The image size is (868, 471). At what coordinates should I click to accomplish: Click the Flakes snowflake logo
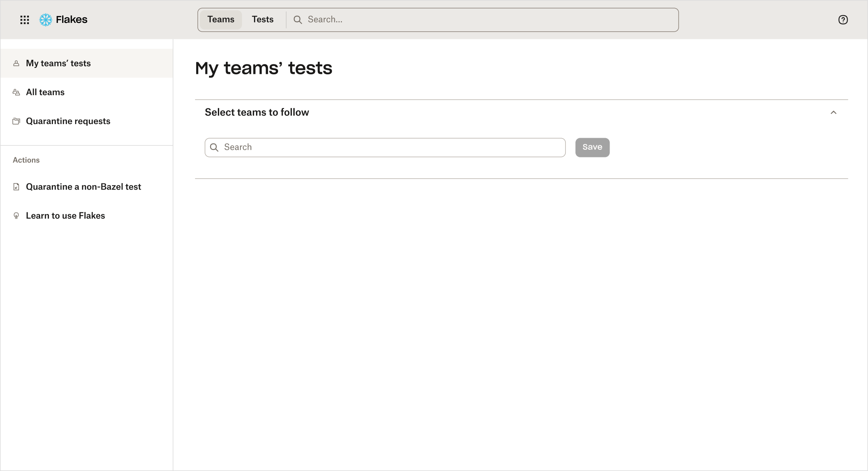pos(46,20)
